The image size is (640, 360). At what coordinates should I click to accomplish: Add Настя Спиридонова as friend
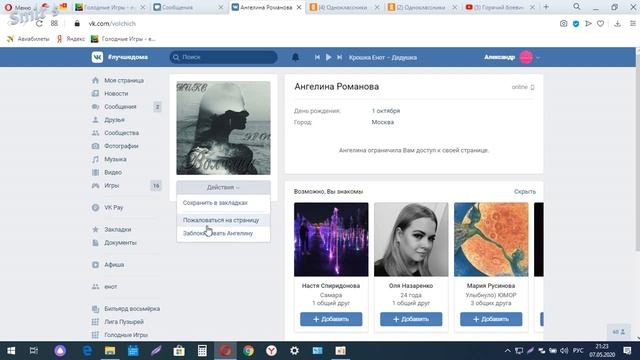(x=331, y=319)
